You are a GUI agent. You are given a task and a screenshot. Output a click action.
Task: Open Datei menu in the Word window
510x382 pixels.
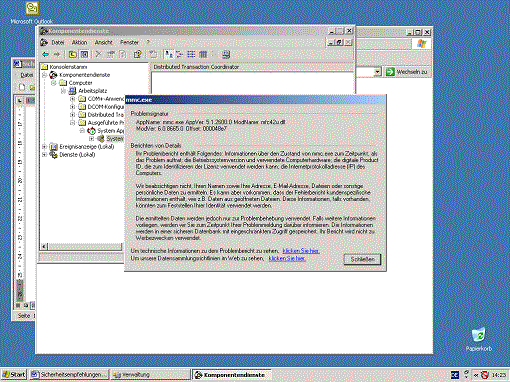pyautogui.click(x=26, y=75)
